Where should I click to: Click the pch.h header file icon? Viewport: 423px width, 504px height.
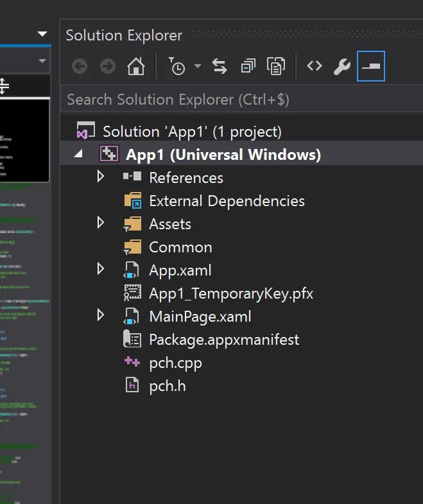pos(132,385)
